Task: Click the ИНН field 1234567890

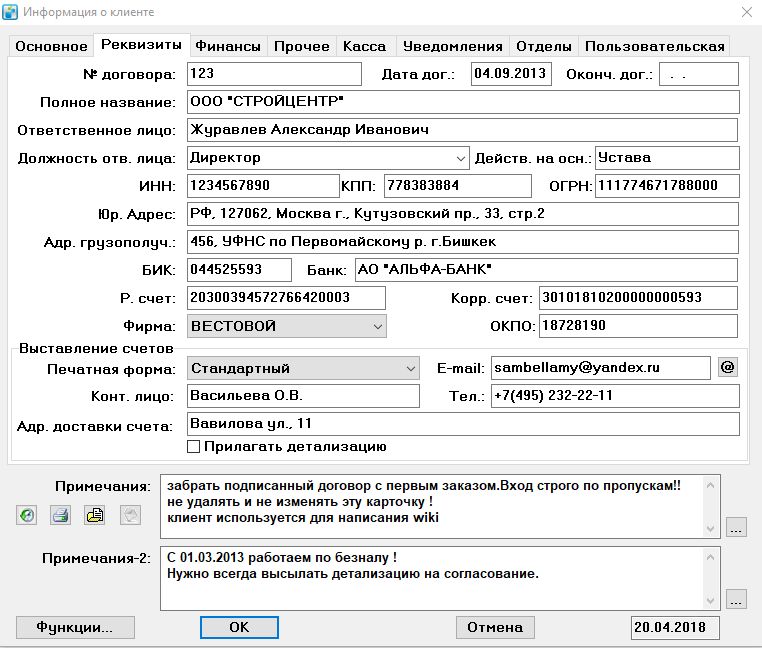Action: pyautogui.click(x=263, y=186)
